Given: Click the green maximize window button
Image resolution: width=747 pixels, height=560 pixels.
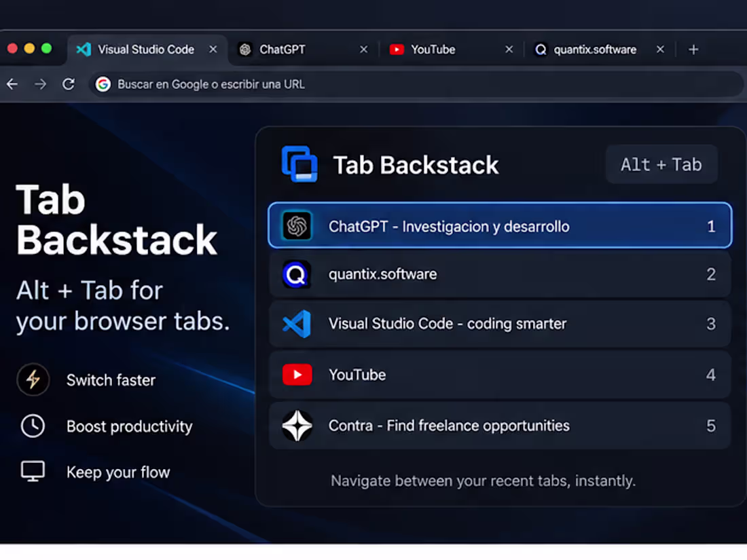Looking at the screenshot, I should point(46,48).
